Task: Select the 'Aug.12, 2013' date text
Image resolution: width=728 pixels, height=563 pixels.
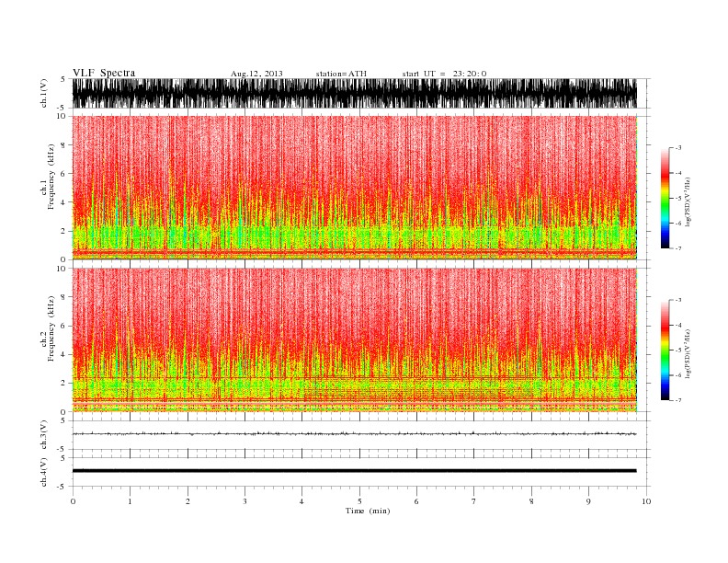Action: (256, 74)
